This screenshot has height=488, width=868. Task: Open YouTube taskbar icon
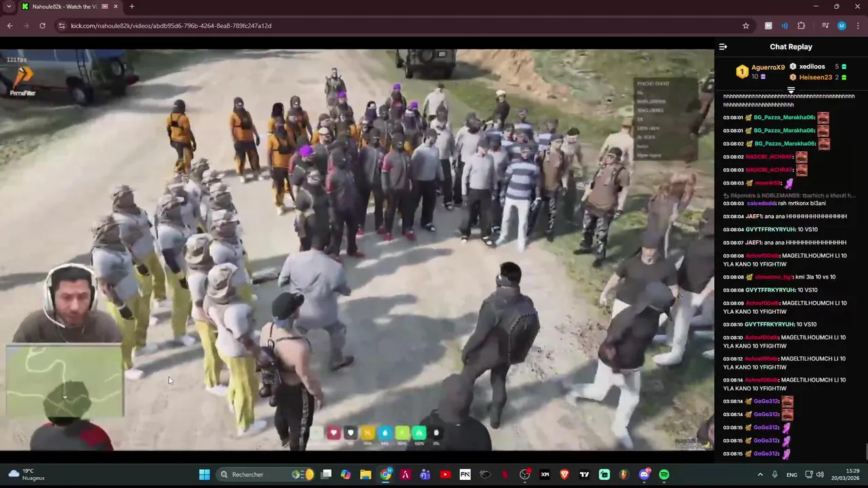point(445,474)
